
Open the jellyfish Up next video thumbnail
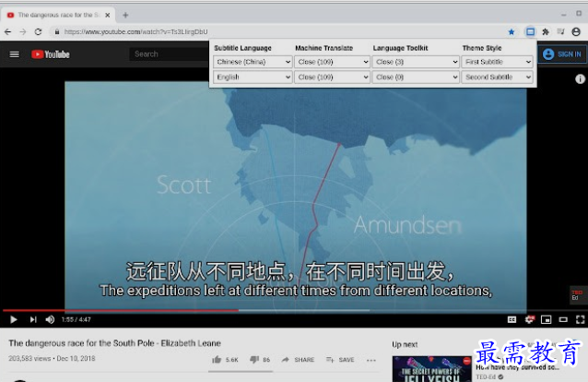point(431,369)
